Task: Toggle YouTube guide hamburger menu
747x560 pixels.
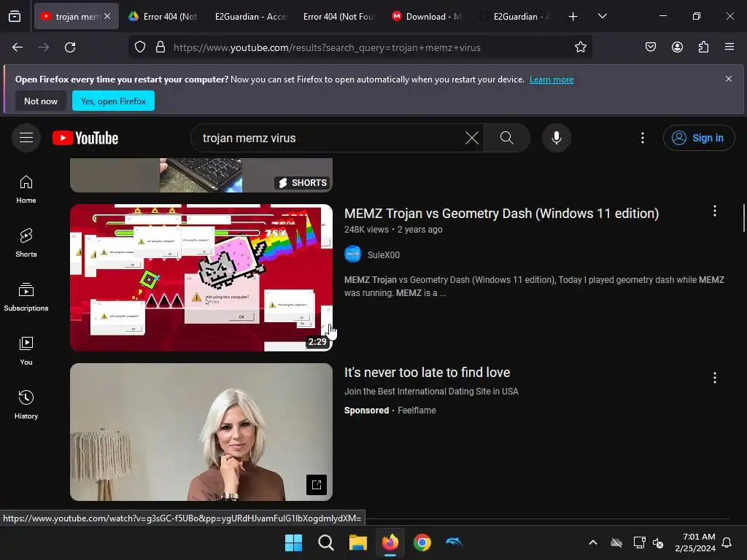Action: point(26,138)
